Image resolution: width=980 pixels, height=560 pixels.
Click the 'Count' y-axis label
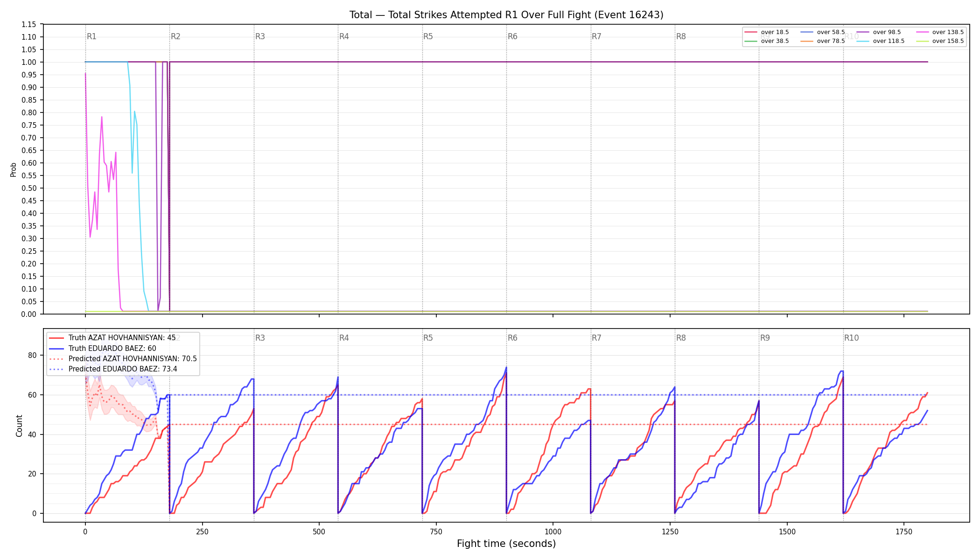coord(19,426)
